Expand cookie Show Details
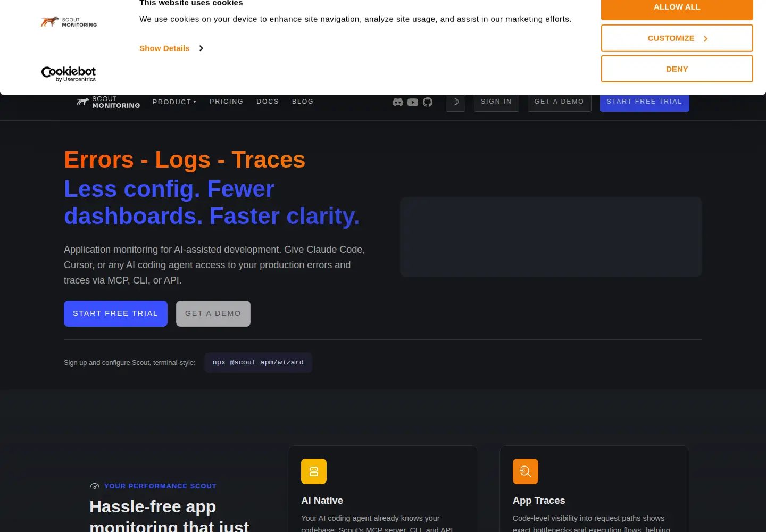This screenshot has height=532, width=766. pyautogui.click(x=171, y=48)
